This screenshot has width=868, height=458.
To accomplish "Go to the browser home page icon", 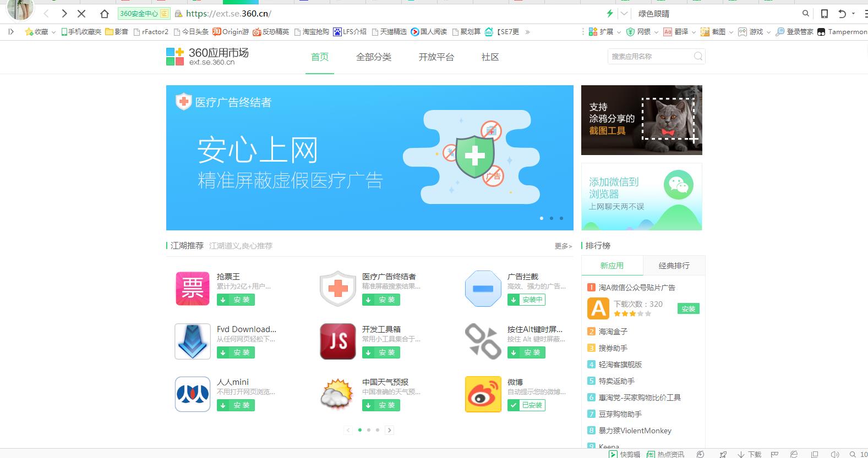I will [105, 14].
